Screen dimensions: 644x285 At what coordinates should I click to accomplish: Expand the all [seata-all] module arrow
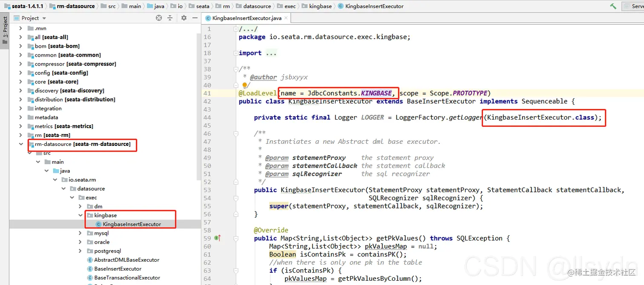20,37
